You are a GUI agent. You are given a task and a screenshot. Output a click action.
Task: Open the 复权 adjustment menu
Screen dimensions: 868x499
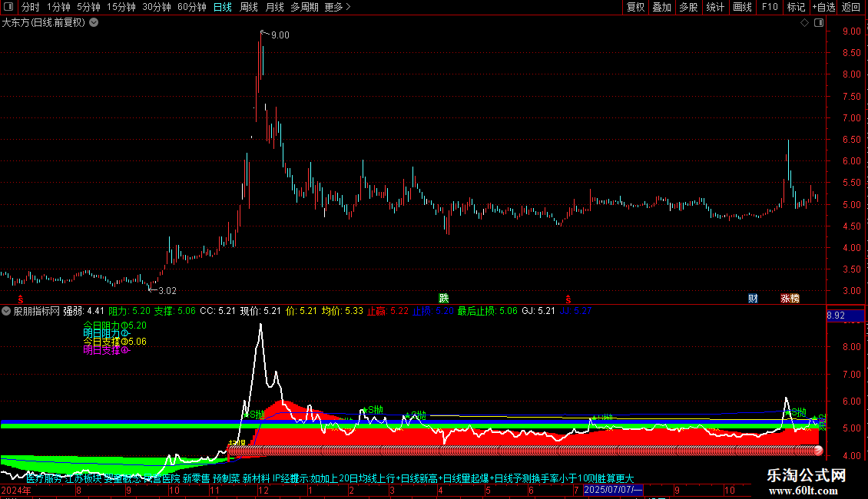[635, 7]
